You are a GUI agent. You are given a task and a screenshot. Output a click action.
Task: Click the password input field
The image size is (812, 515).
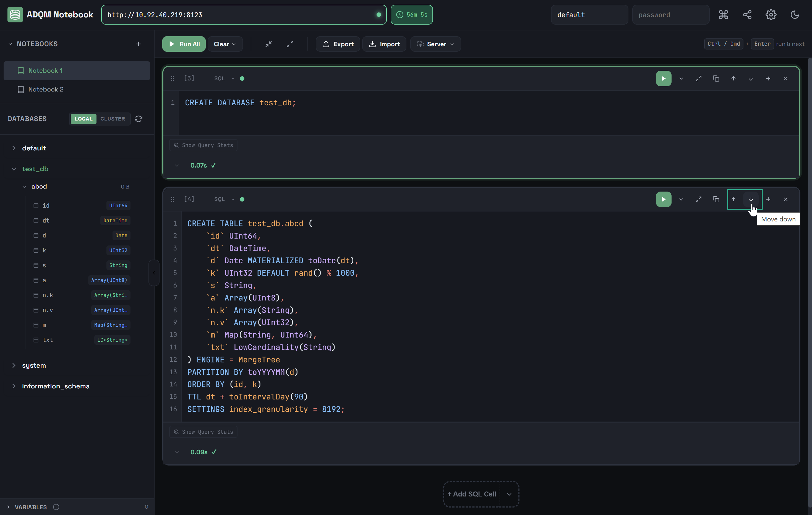click(670, 14)
